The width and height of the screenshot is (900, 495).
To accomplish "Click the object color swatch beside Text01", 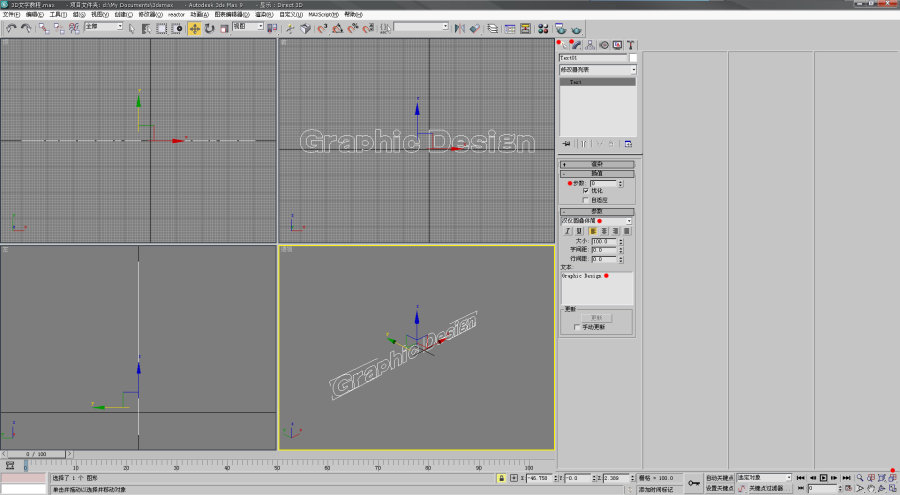I will pos(633,58).
